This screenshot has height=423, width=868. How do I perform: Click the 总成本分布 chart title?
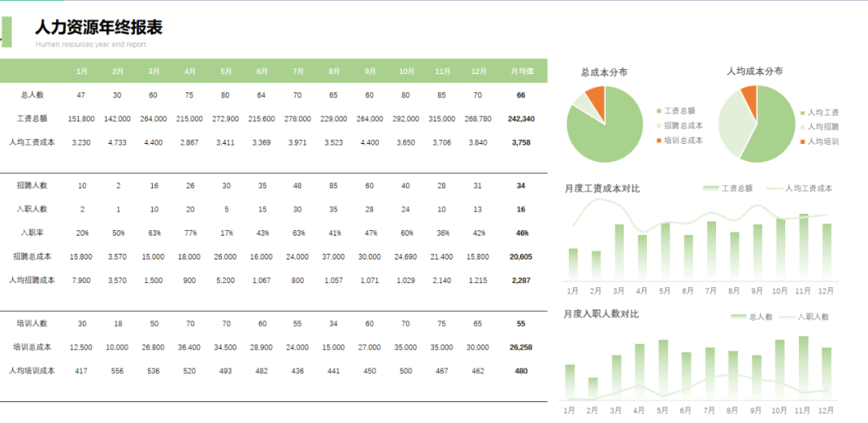604,72
